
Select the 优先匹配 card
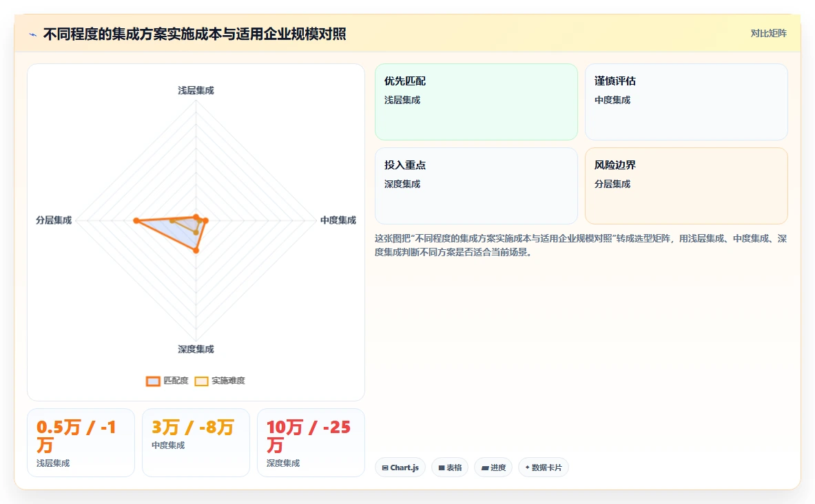tap(476, 102)
